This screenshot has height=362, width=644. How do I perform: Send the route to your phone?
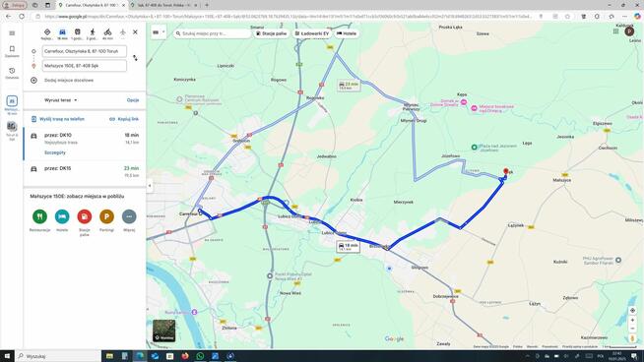click(58, 119)
